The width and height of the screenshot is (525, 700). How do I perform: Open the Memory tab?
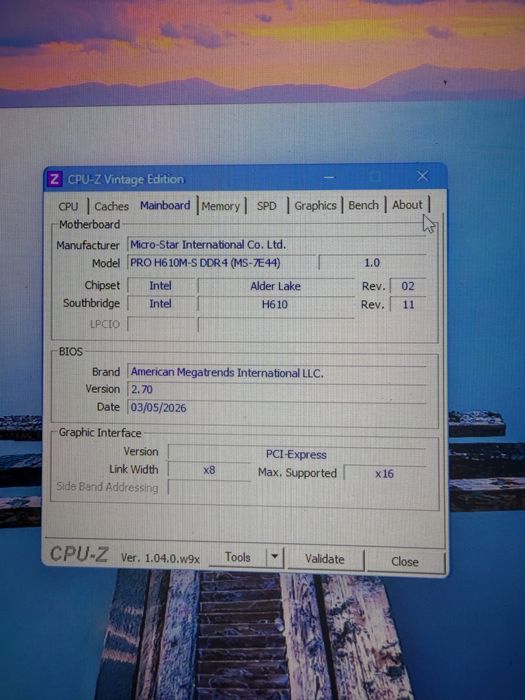(221, 206)
